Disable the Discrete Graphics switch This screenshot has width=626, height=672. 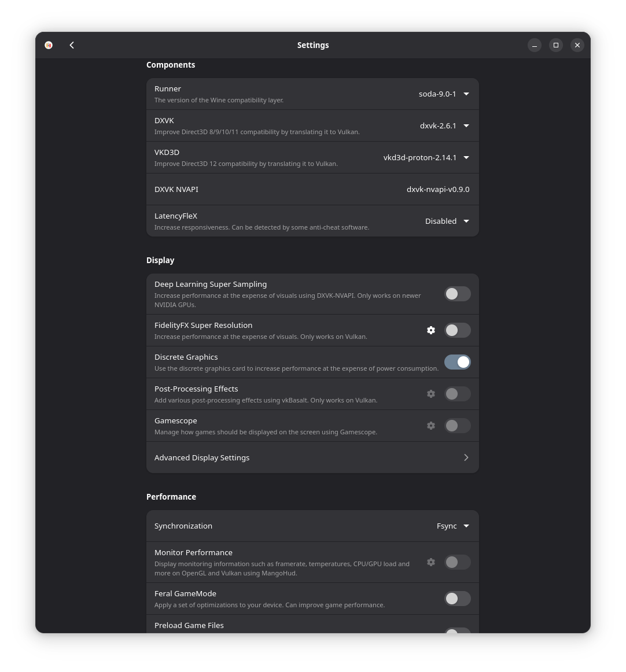(457, 362)
